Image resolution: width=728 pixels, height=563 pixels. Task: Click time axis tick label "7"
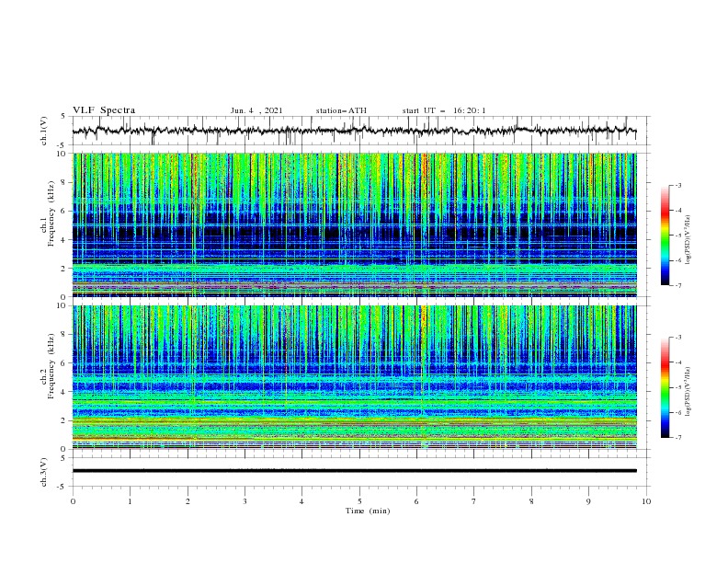pos(474,501)
